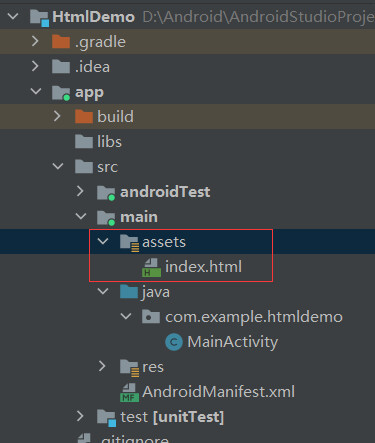Image resolution: width=375 pixels, height=443 pixels.
Task: Click the orange .gradle folder icon
Action: [x=61, y=42]
